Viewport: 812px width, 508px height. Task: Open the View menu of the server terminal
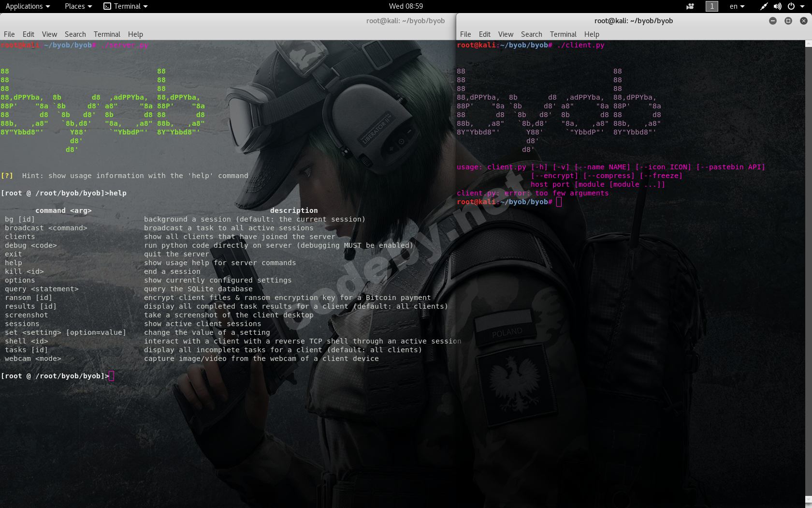coord(49,34)
